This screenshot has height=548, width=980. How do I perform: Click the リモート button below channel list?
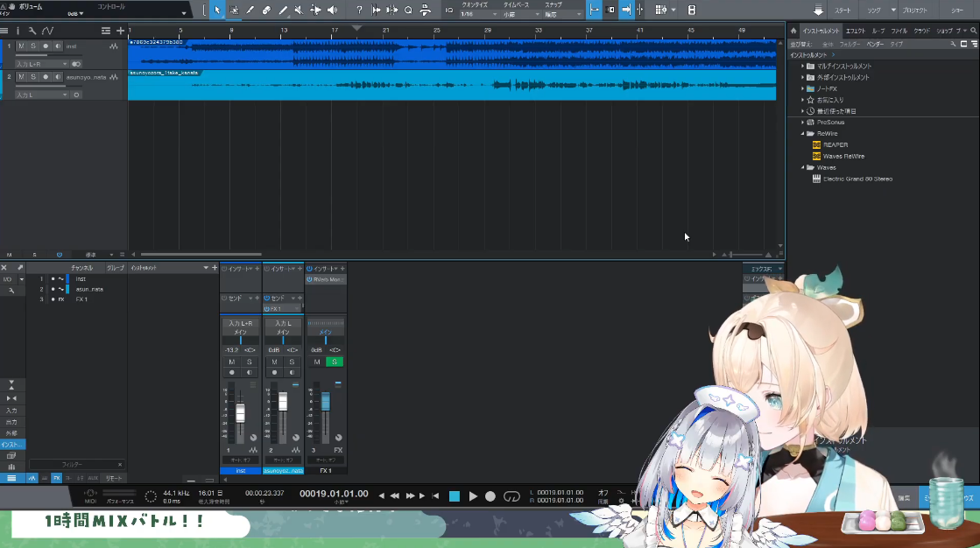[x=114, y=478]
